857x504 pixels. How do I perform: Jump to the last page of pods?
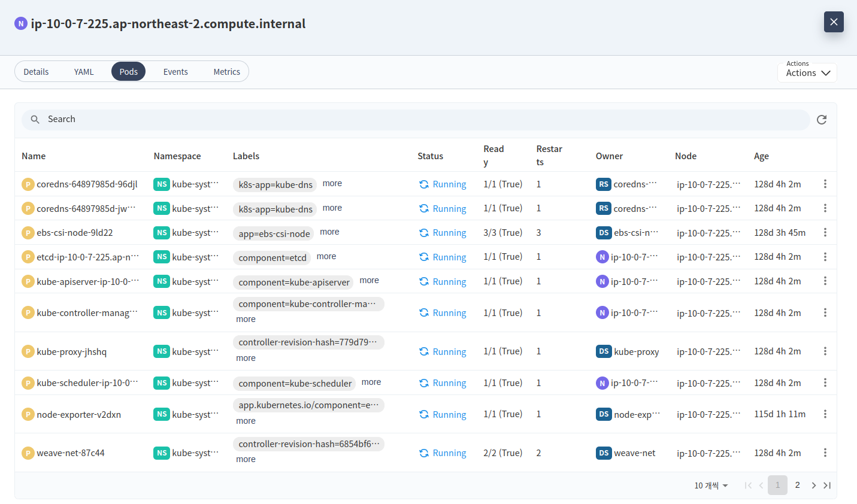(x=827, y=485)
